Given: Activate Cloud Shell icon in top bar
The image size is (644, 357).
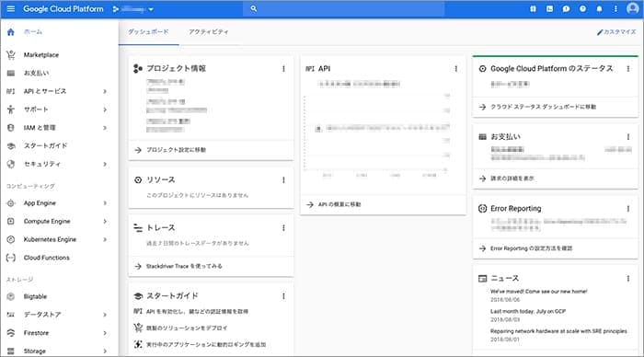Looking at the screenshot, I should [x=549, y=8].
